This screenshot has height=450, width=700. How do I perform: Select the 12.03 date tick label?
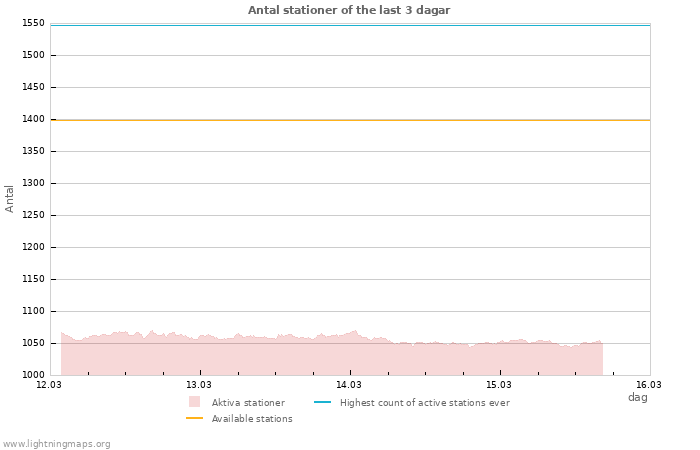49,384
